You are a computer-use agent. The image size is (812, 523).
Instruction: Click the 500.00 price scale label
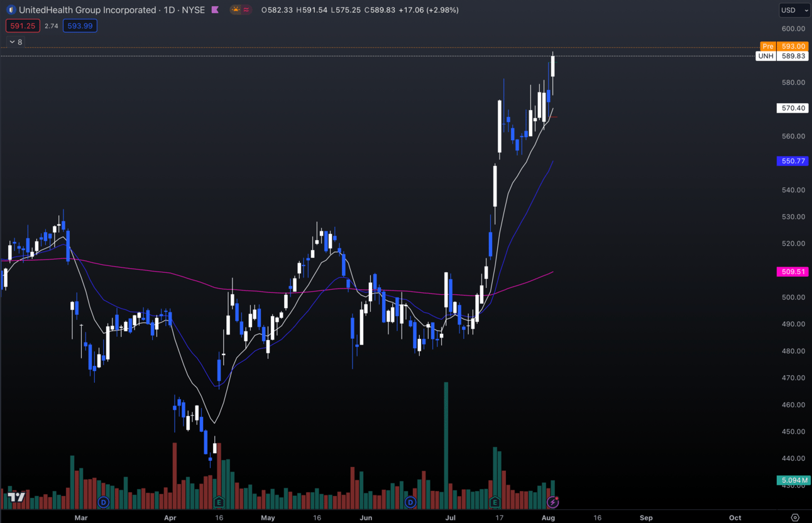point(793,297)
